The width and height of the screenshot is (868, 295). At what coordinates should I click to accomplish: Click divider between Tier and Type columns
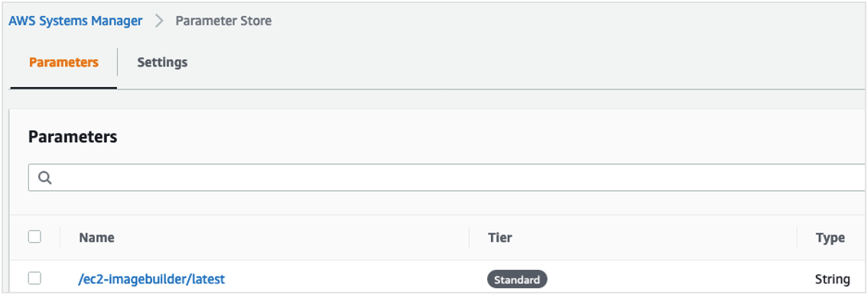[x=797, y=238]
